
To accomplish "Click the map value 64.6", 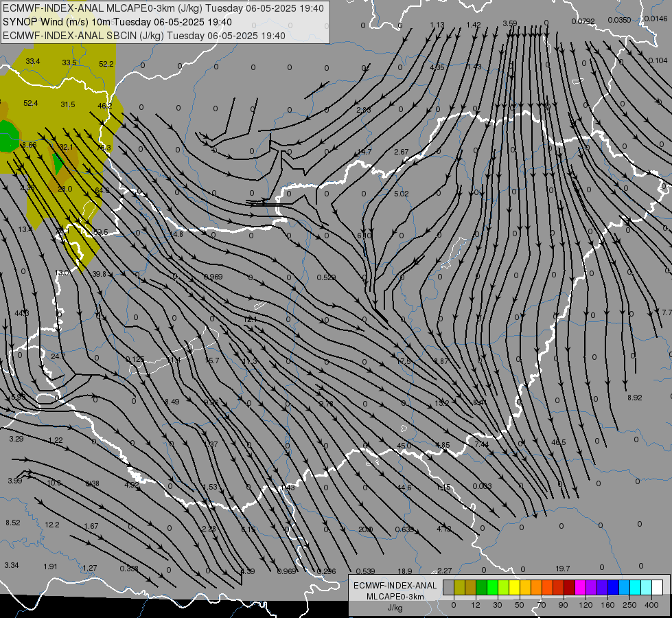I will (102, 190).
